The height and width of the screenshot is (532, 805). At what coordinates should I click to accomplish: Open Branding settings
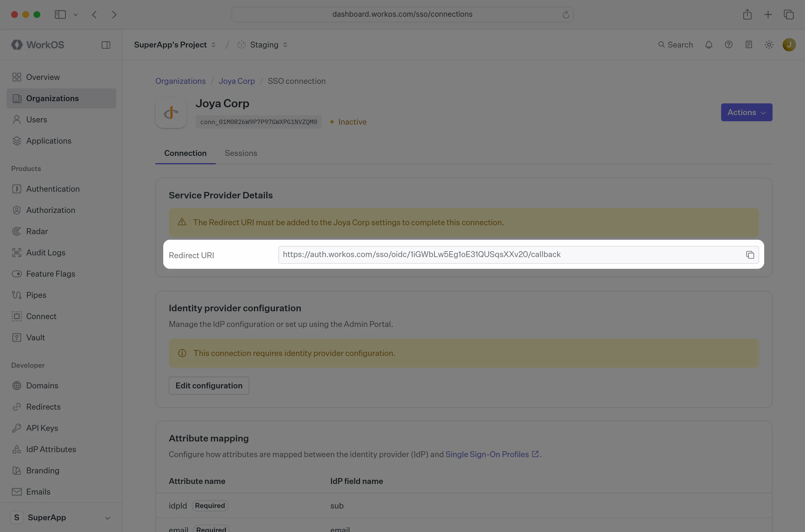(61, 471)
